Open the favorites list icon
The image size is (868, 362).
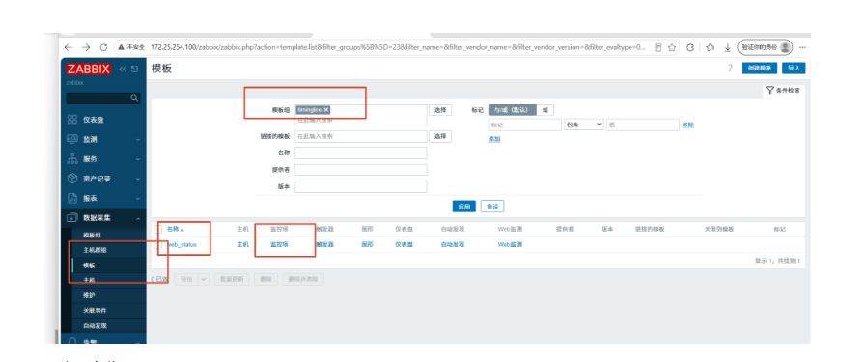(711, 47)
